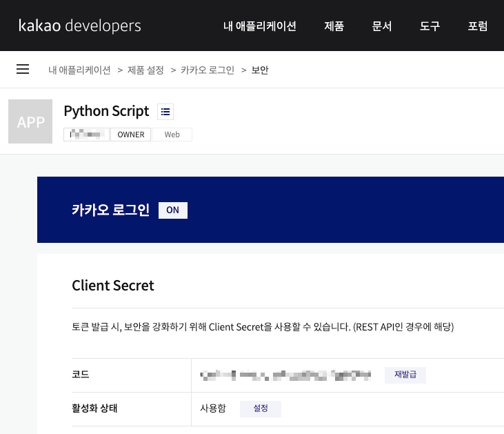Click the app list icon beside Python Script
The height and width of the screenshot is (434, 504).
[165, 112]
